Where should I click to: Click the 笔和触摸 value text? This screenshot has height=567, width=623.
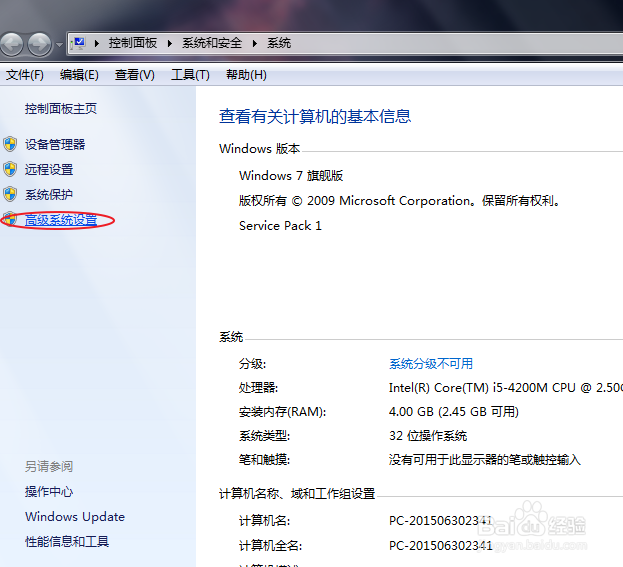click(484, 460)
